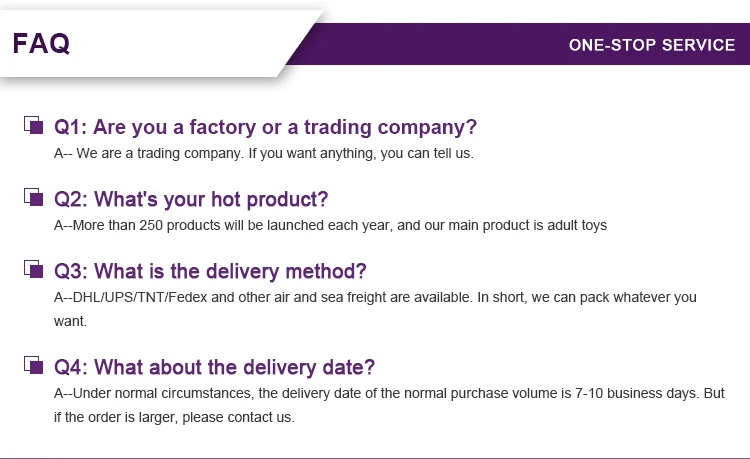Click the square bullet icon beside Q3
Screen dimensions: 750x459
tap(33, 269)
